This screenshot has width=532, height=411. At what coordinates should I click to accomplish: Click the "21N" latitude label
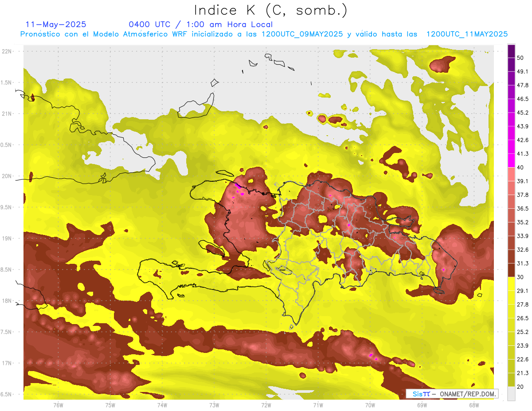7,114
